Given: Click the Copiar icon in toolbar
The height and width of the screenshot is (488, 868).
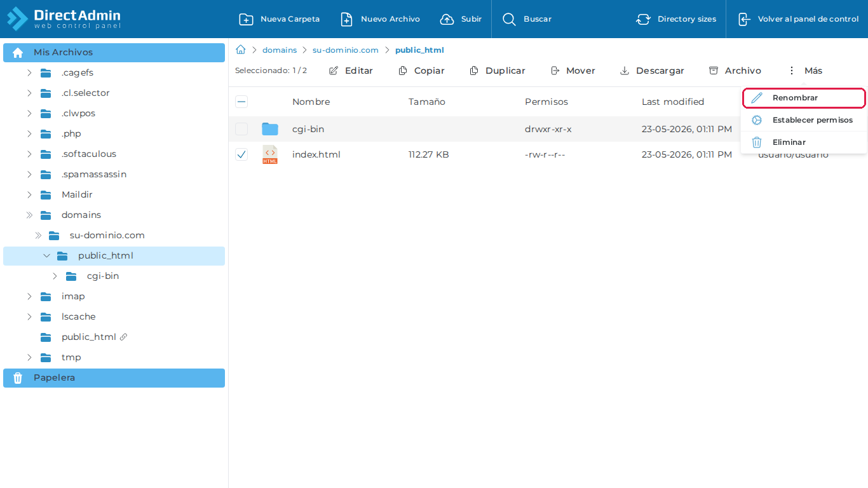Looking at the screenshot, I should click(403, 71).
